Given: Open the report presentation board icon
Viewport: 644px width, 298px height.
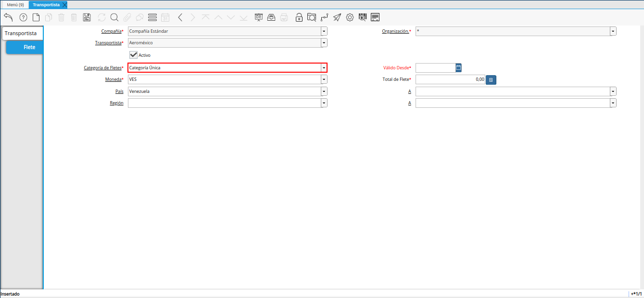Looking at the screenshot, I should pyautogui.click(x=259, y=17).
